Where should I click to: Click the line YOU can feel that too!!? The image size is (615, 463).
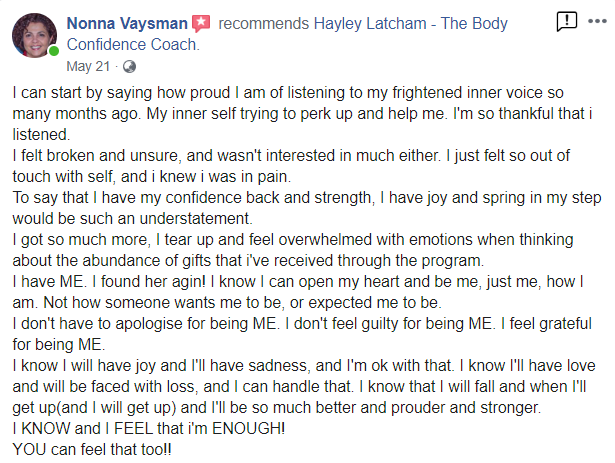92,450
